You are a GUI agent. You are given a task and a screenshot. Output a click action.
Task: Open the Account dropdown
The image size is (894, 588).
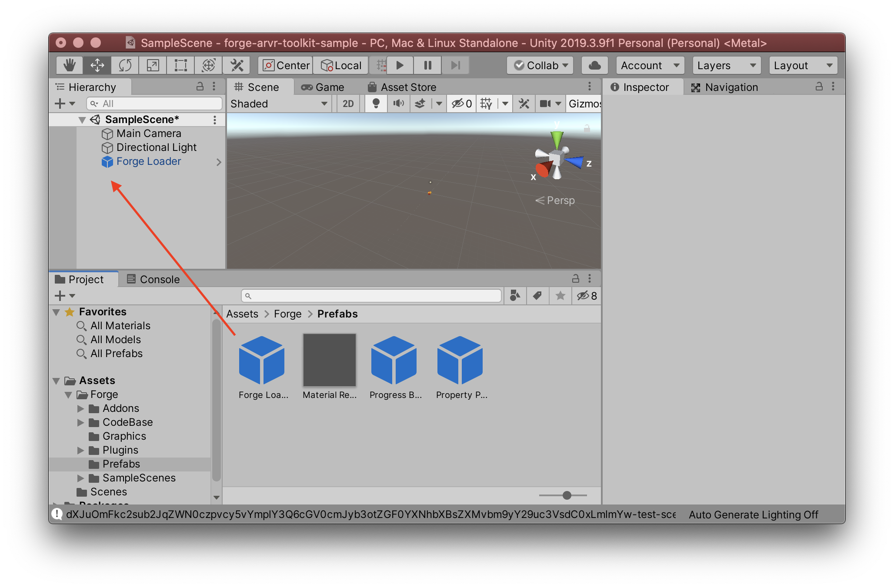(x=650, y=65)
